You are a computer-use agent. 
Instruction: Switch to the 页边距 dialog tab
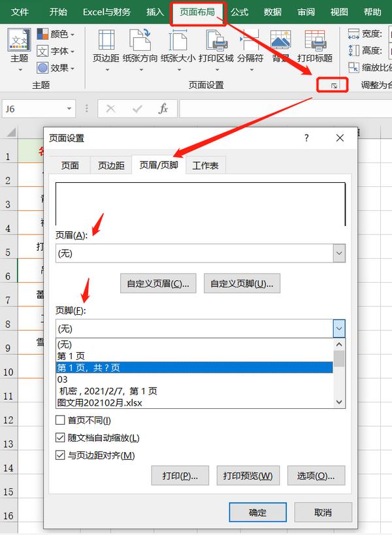(x=111, y=166)
